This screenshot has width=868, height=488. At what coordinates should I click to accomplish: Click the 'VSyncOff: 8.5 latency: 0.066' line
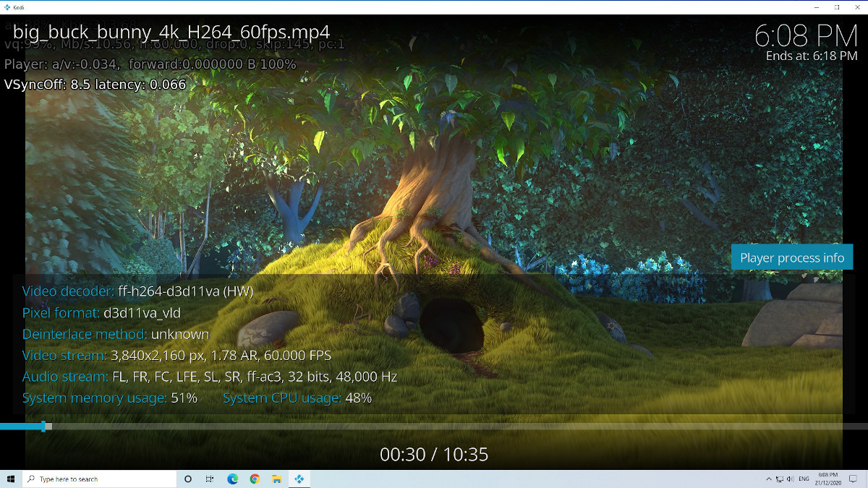click(95, 85)
